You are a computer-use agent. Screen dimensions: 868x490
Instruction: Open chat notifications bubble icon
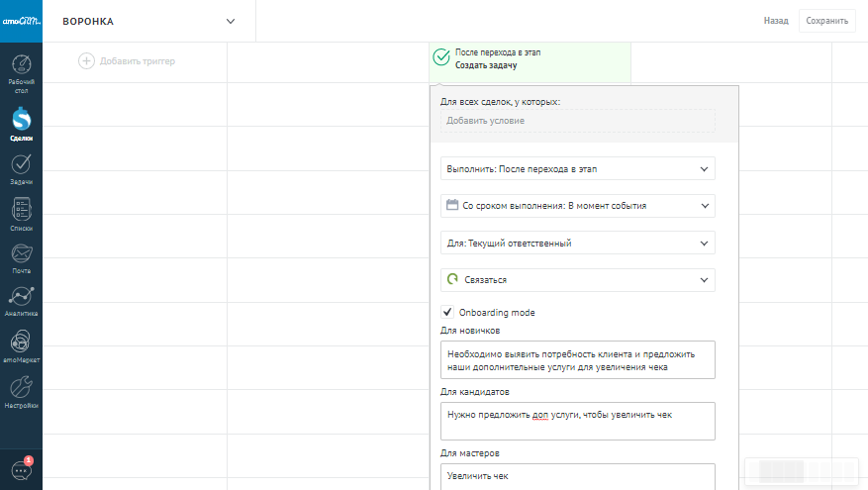coord(21,470)
